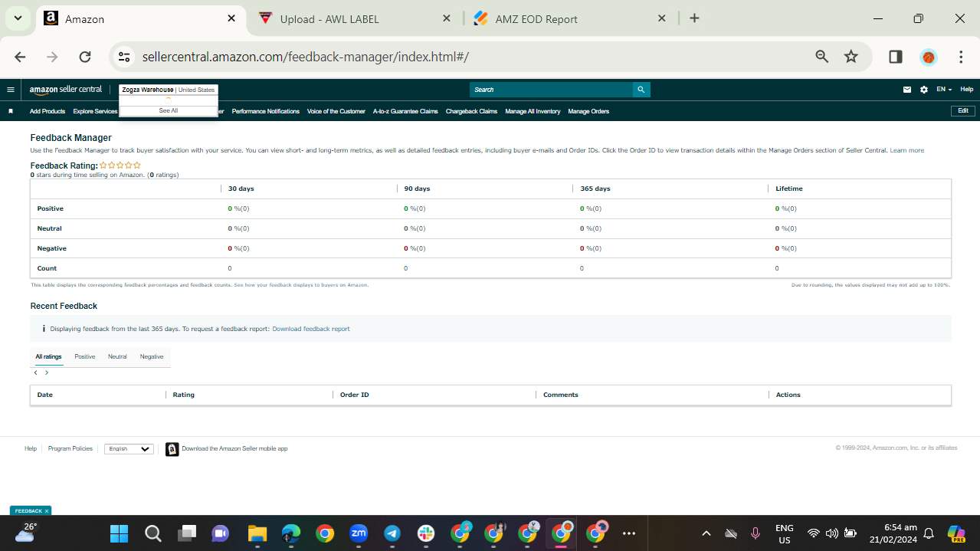
Task: Click the Seller Central search field
Action: point(551,90)
